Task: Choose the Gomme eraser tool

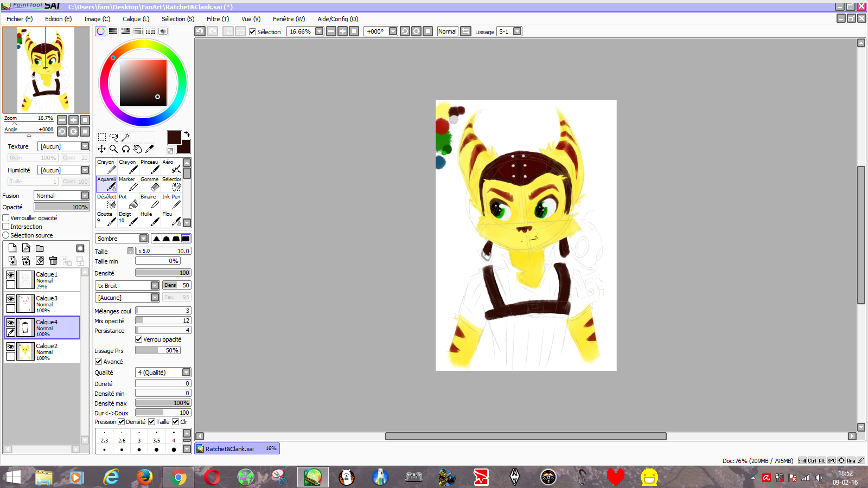Action: [x=150, y=184]
